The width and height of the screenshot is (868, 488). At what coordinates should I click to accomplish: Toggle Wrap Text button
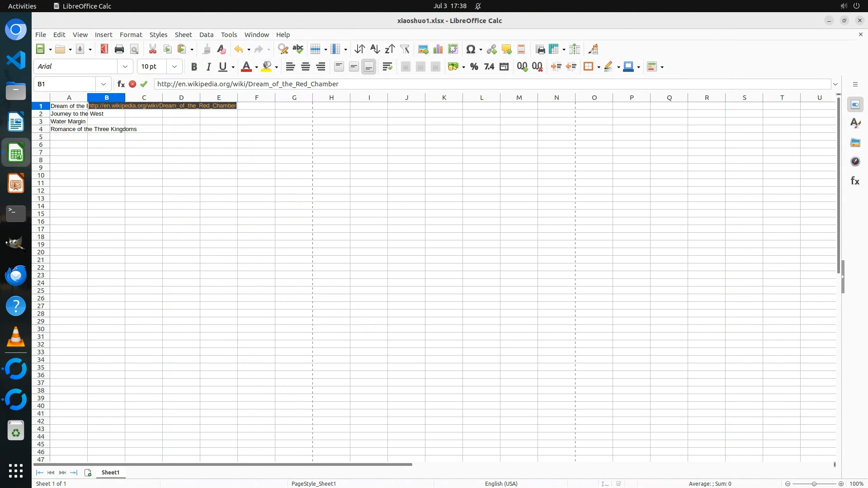point(387,67)
